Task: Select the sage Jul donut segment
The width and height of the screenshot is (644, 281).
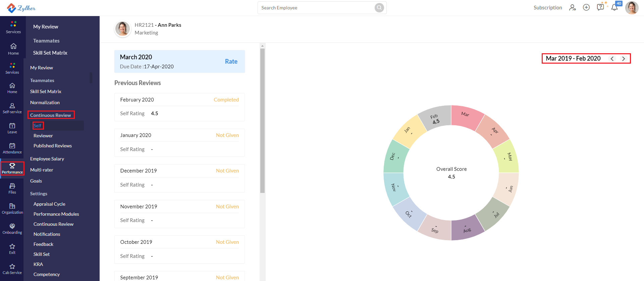Action: point(492,214)
